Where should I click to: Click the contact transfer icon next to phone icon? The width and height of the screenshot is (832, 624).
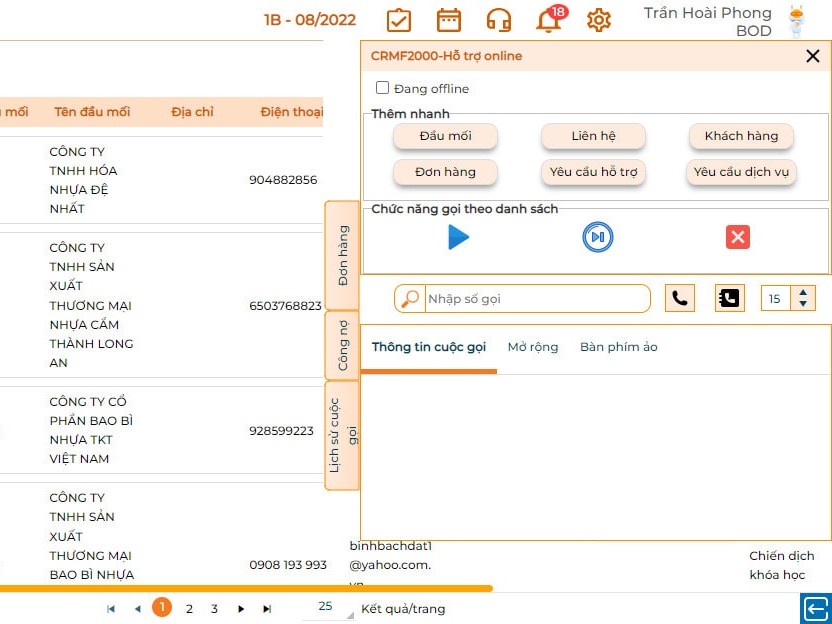[729, 297]
